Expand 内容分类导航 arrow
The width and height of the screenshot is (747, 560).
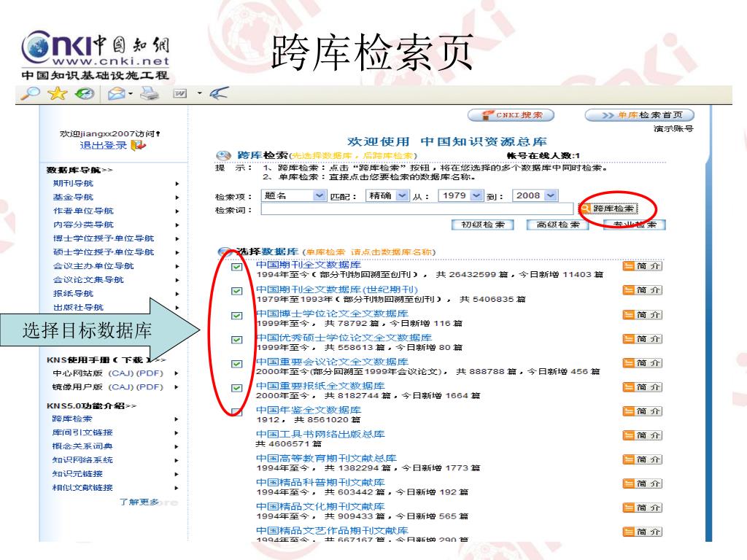point(177,225)
